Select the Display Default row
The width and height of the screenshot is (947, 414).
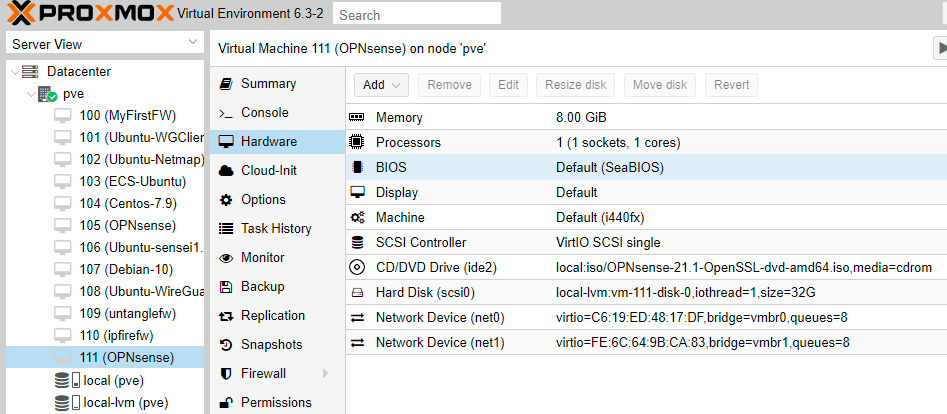[x=646, y=193]
